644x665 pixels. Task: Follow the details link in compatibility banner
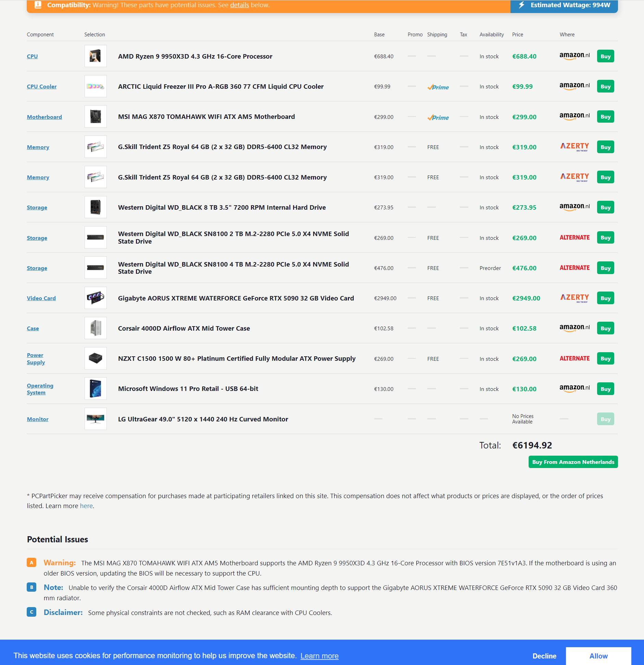click(x=239, y=5)
